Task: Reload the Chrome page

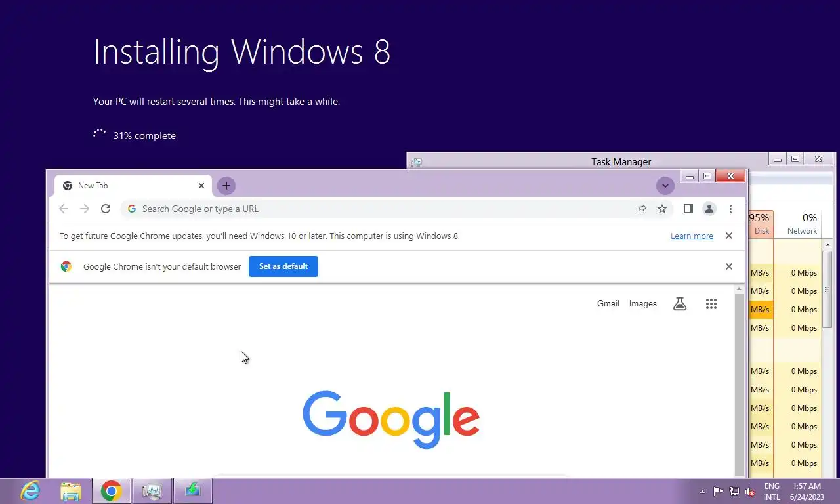Action: (106, 209)
